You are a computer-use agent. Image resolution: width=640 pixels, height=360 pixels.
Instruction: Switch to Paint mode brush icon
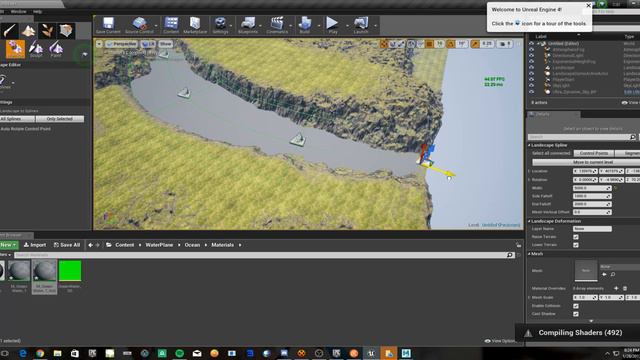point(9,31)
